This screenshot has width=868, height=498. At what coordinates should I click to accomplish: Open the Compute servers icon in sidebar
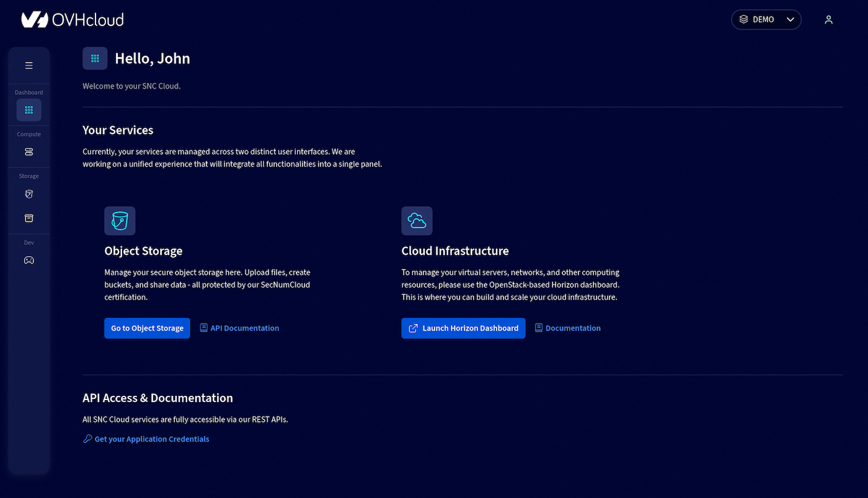(x=29, y=152)
